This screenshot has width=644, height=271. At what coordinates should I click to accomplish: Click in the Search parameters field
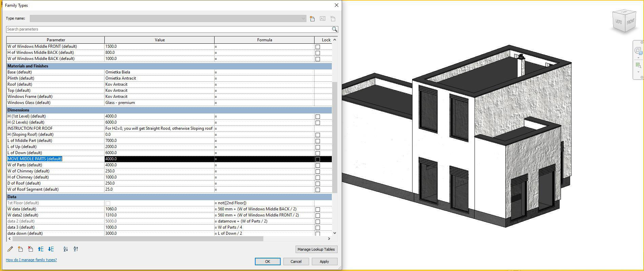(x=169, y=29)
